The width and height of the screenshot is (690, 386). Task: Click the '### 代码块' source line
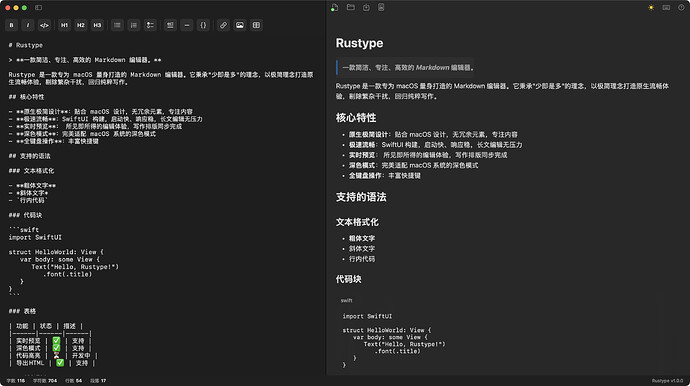pos(25,215)
